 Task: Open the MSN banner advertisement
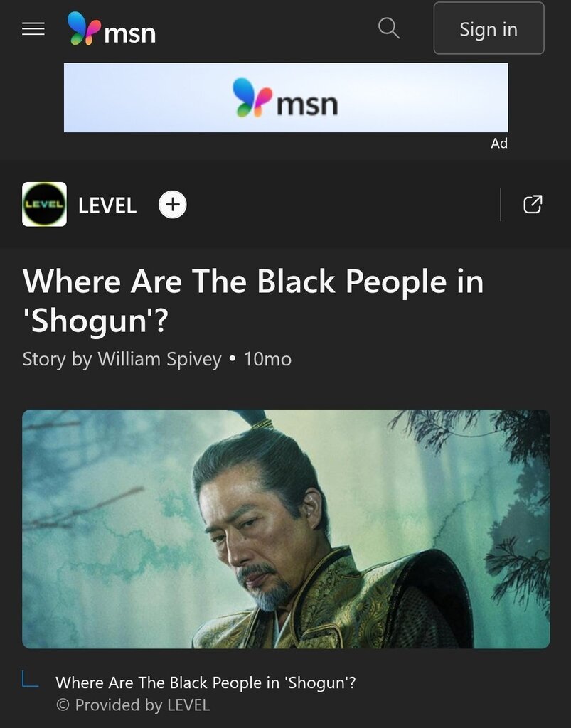pyautogui.click(x=286, y=97)
